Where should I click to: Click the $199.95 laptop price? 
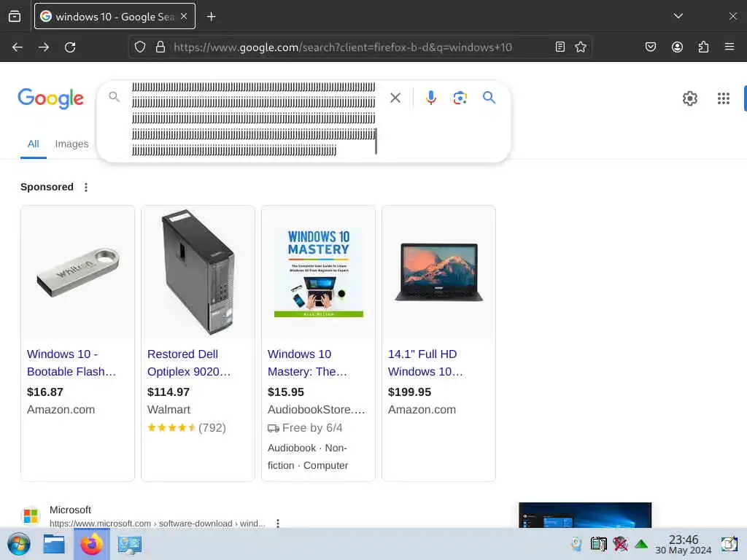(x=409, y=392)
